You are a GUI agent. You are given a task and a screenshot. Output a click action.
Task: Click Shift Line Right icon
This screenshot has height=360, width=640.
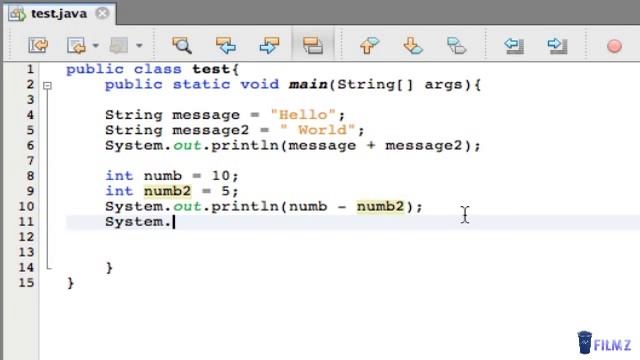coord(557,45)
